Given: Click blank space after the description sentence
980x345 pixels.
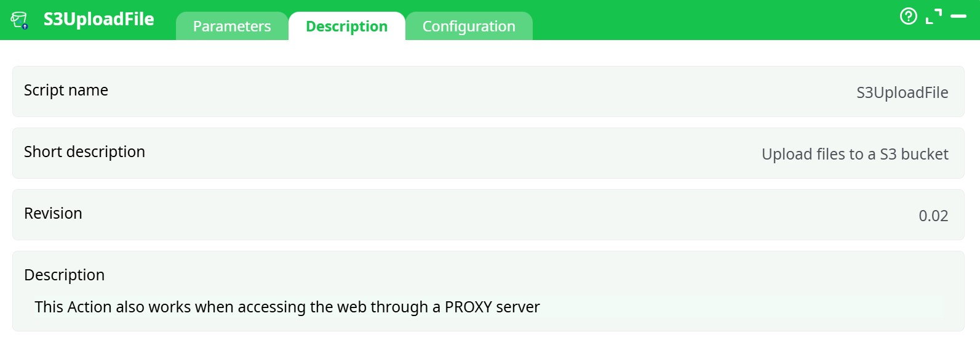Looking at the screenshot, I should coord(738,307).
